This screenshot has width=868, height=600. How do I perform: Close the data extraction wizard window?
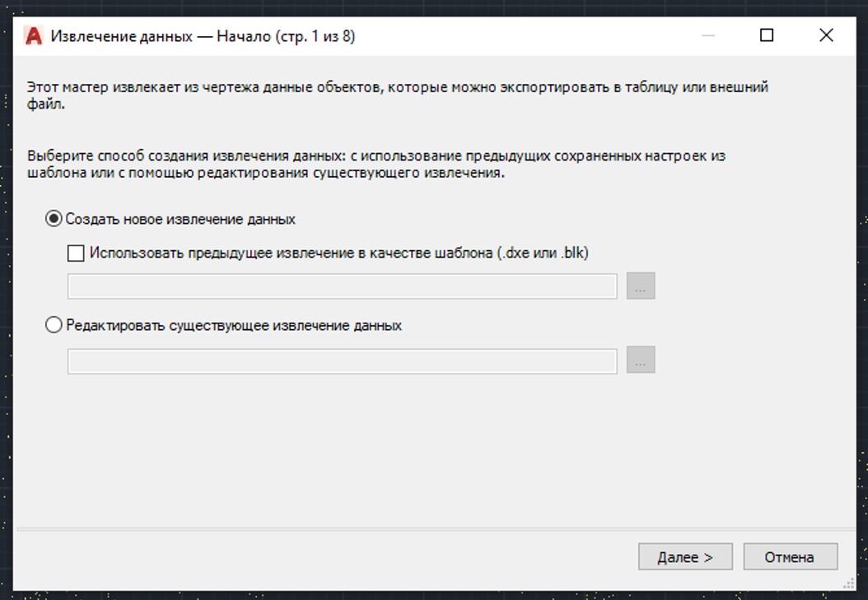(826, 35)
